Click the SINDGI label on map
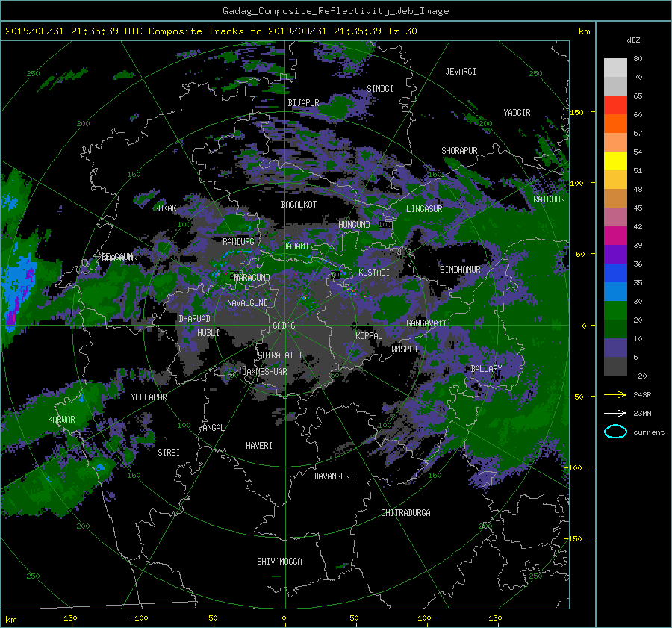The height and width of the screenshot is (628, 672). [380, 89]
